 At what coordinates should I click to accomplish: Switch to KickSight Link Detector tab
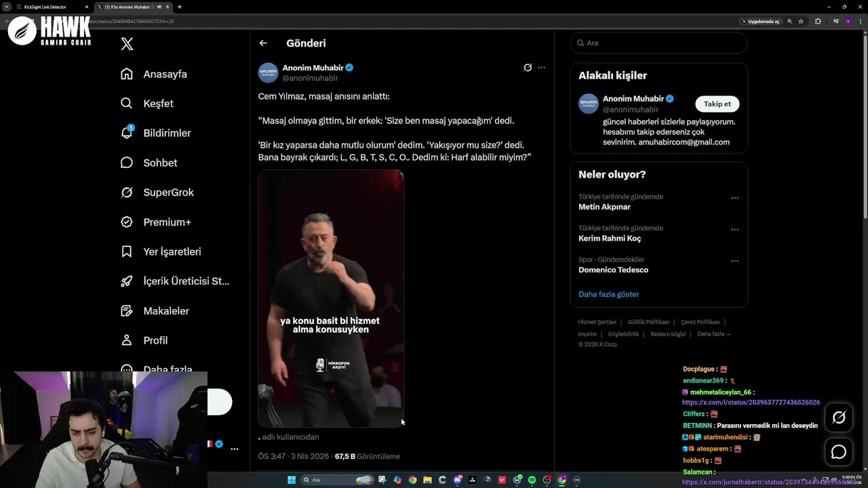coord(53,7)
